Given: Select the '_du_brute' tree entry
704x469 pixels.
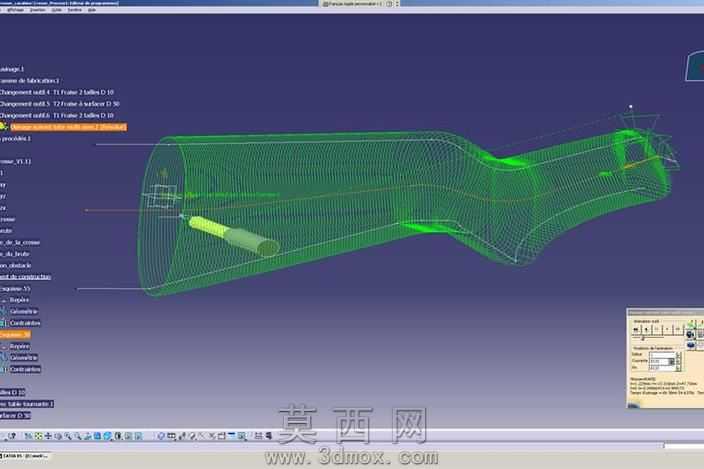Looking at the screenshot, I should [x=15, y=254].
